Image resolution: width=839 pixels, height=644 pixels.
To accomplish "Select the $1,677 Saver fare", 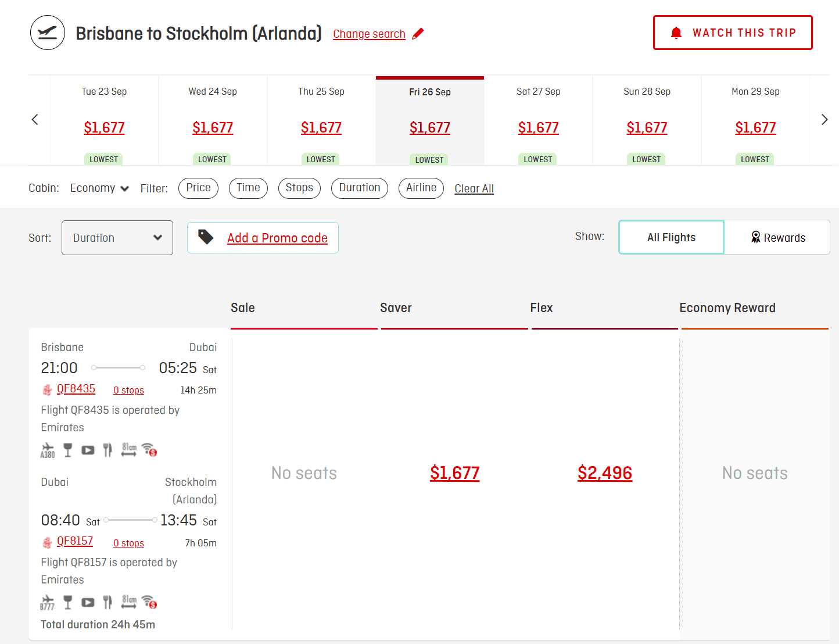I will pyautogui.click(x=455, y=473).
